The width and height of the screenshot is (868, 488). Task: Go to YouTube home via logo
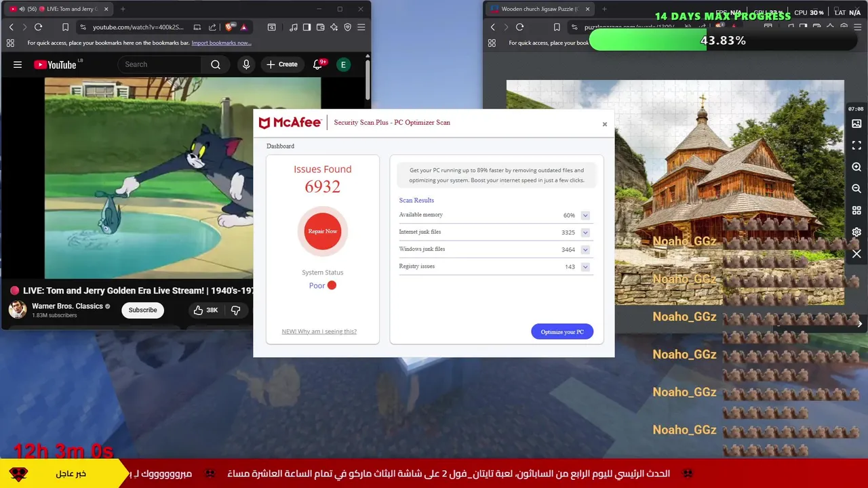click(x=56, y=64)
